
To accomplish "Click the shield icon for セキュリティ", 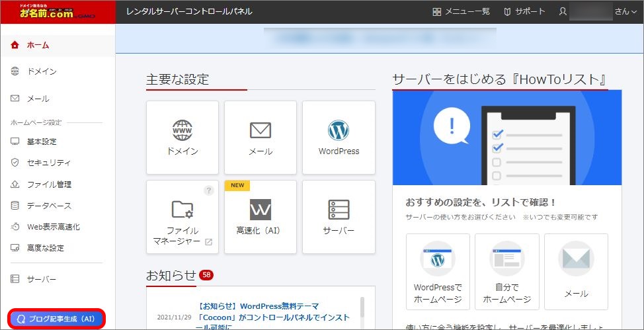I will 15,163.
